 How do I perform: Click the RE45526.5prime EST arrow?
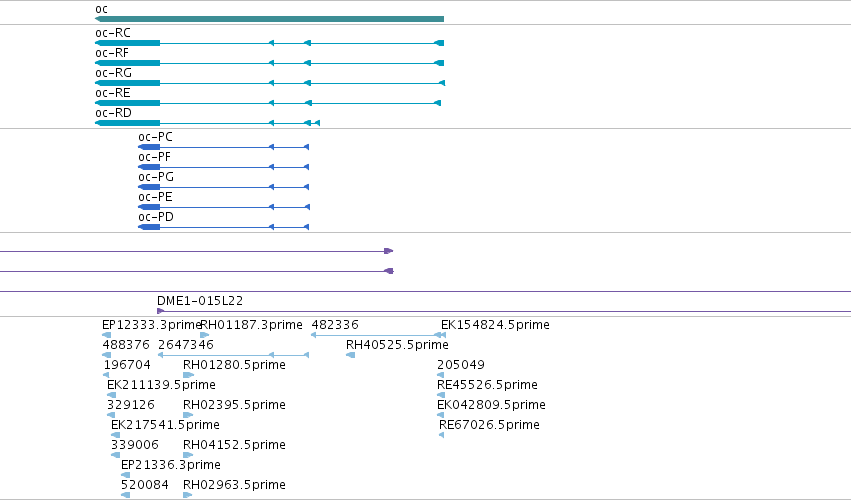(x=441, y=395)
